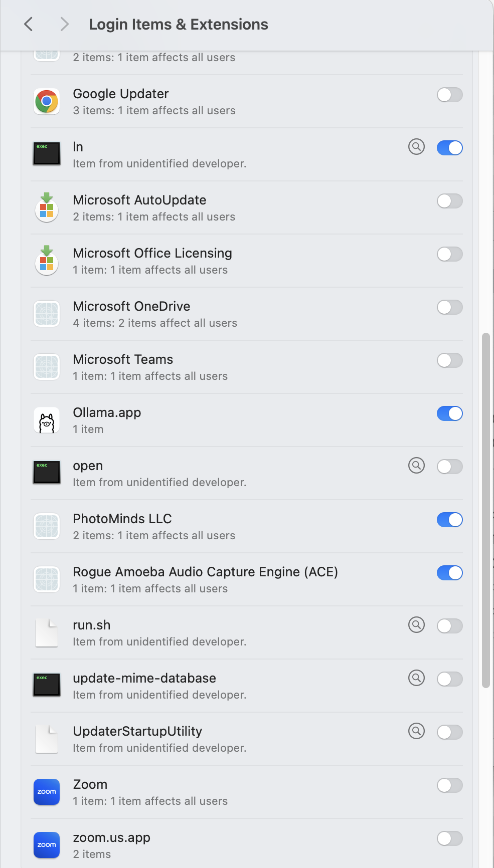This screenshot has height=868, width=494.
Task: Switch off Rogue Amoeba Audio Capture Engine
Action: [x=450, y=573]
